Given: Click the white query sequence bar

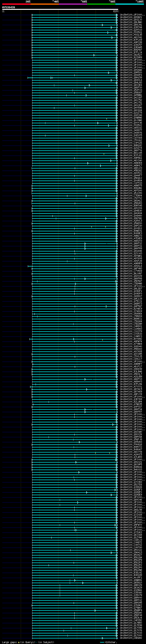Looking at the screenshot, I should (60, 10).
